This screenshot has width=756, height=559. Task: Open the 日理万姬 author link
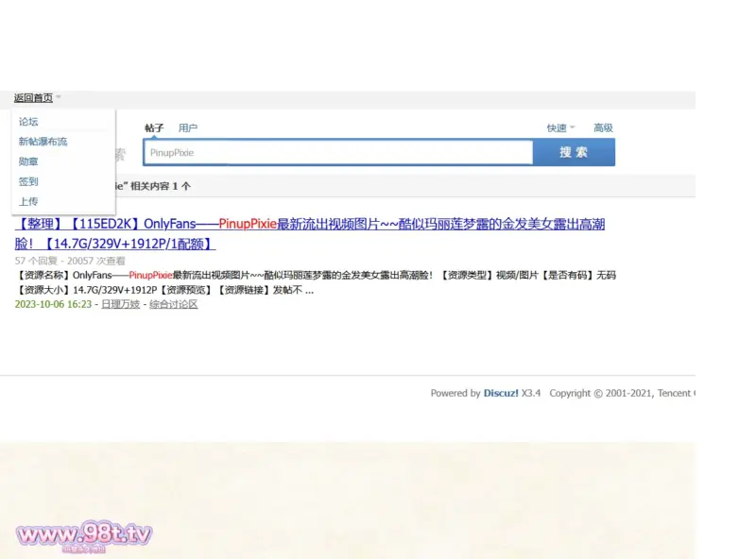click(121, 305)
